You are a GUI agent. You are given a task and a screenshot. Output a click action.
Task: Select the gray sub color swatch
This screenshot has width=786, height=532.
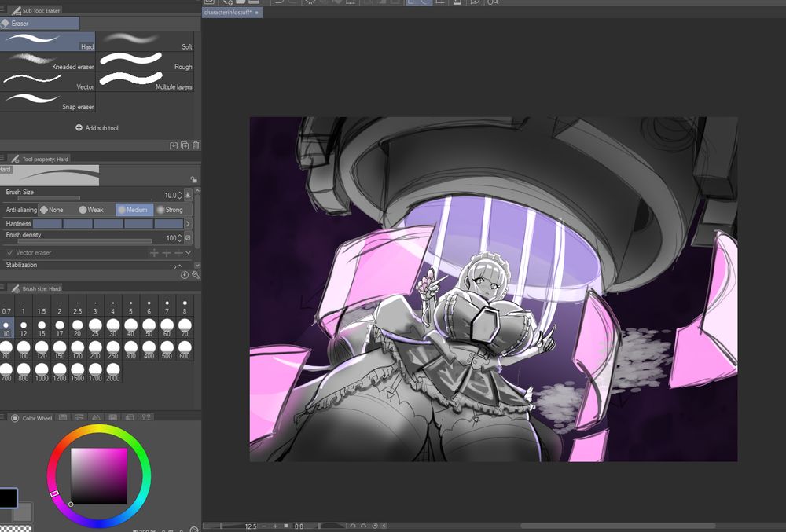(x=23, y=512)
